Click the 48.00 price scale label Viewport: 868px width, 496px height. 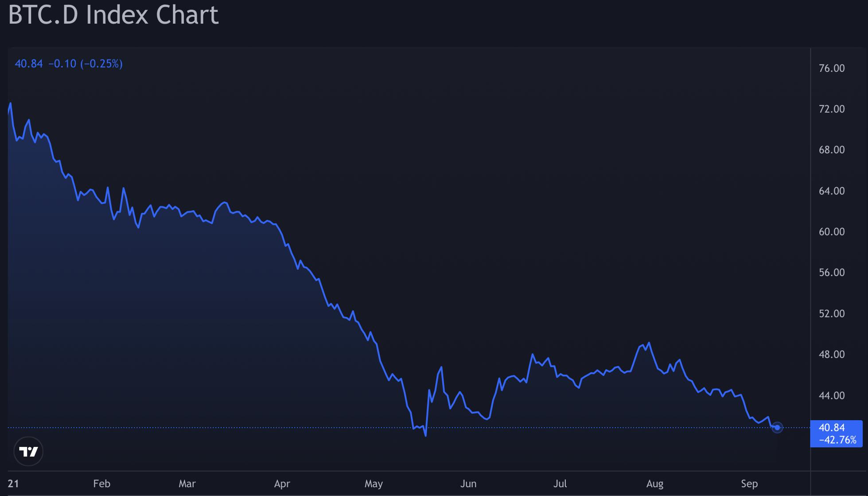click(x=832, y=355)
